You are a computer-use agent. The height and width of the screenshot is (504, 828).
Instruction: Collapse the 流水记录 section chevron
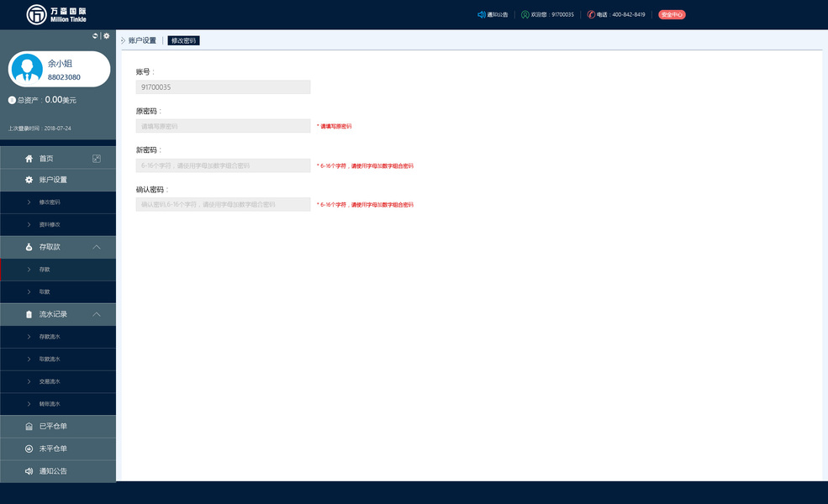point(97,314)
